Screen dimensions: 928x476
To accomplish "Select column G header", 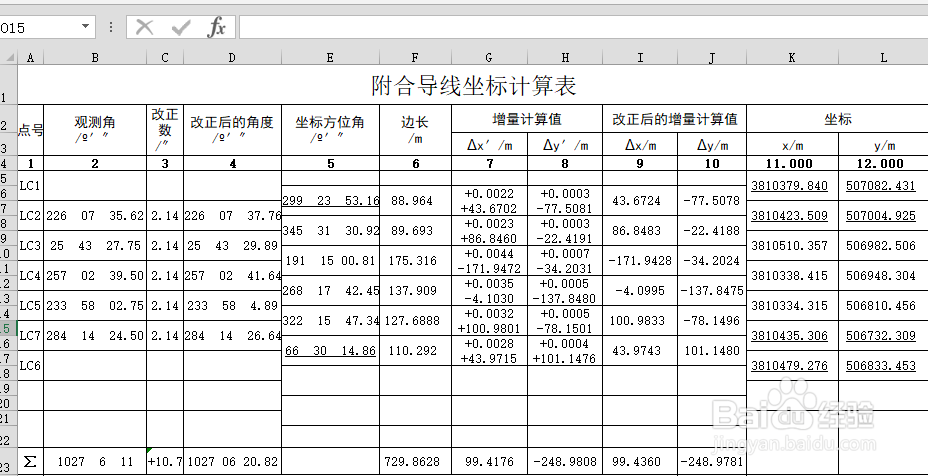I will [x=489, y=57].
